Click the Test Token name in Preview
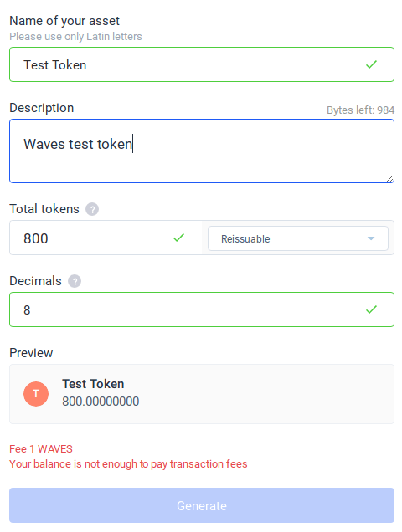This screenshot has width=402, height=532. (x=93, y=384)
